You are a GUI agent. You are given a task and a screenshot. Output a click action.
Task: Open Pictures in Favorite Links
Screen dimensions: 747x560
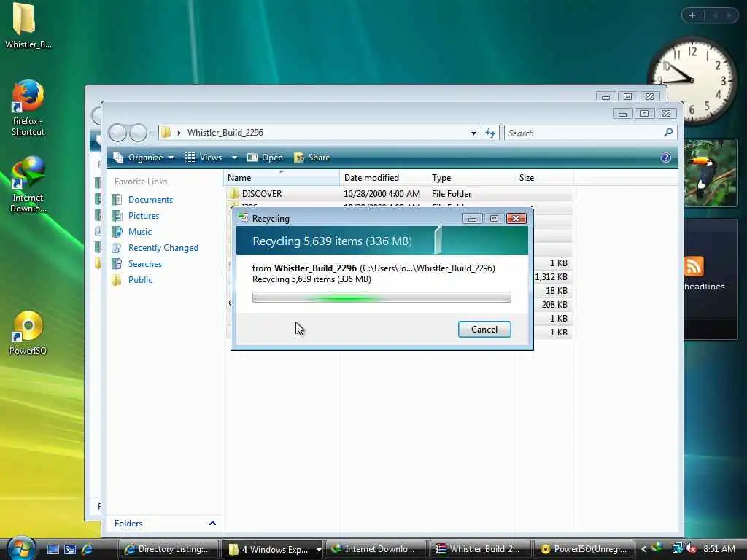coord(144,216)
